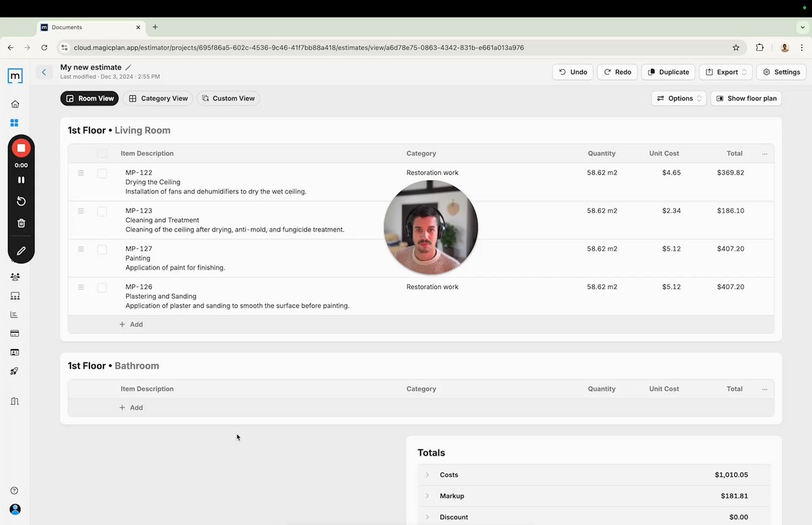Viewport: 812px width, 525px height.
Task: Toggle select-all checkbox in Living Room header
Action: [102, 154]
